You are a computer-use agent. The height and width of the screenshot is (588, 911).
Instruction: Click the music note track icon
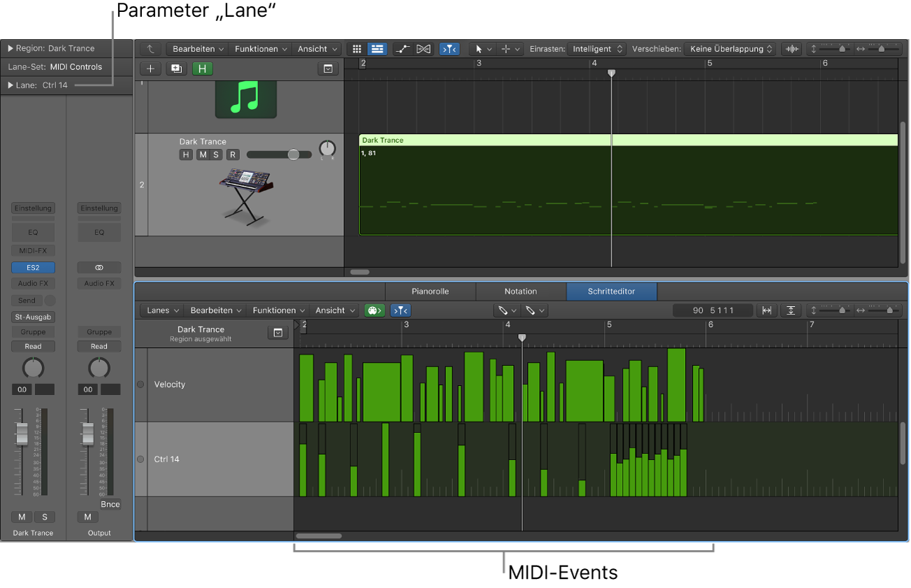click(246, 99)
